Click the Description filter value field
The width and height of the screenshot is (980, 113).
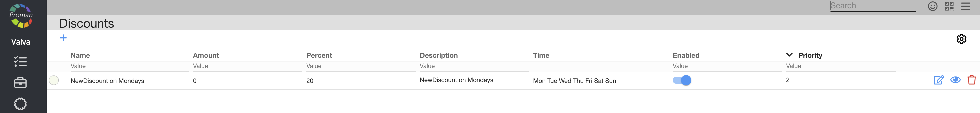click(x=474, y=66)
